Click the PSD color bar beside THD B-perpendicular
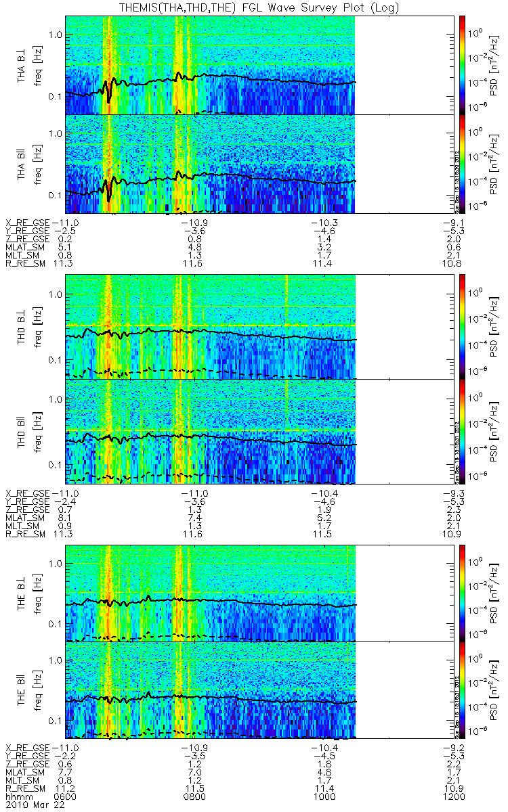Image resolution: width=508 pixels, height=812 pixels. [462, 326]
